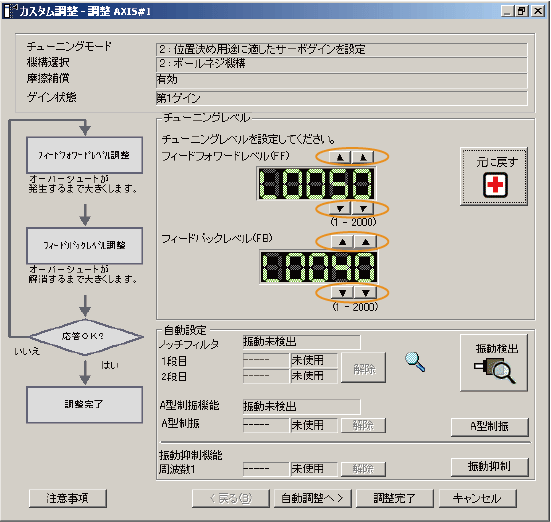The image size is (551, 522).
Task: Click the 自動調整へ button
Action: tap(312, 498)
